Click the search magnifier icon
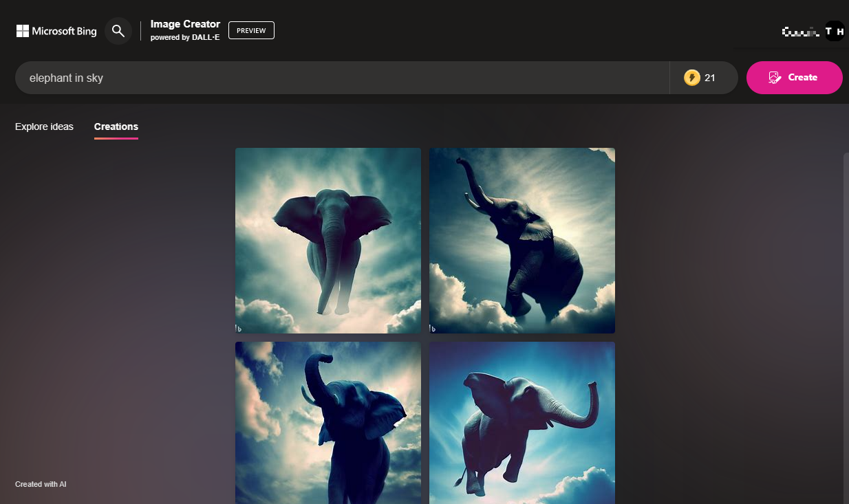 pyautogui.click(x=118, y=30)
